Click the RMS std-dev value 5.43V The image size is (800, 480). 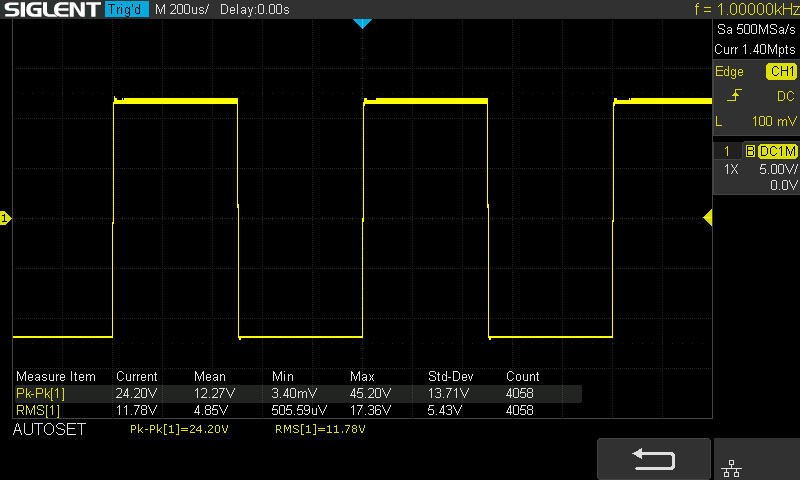click(445, 411)
